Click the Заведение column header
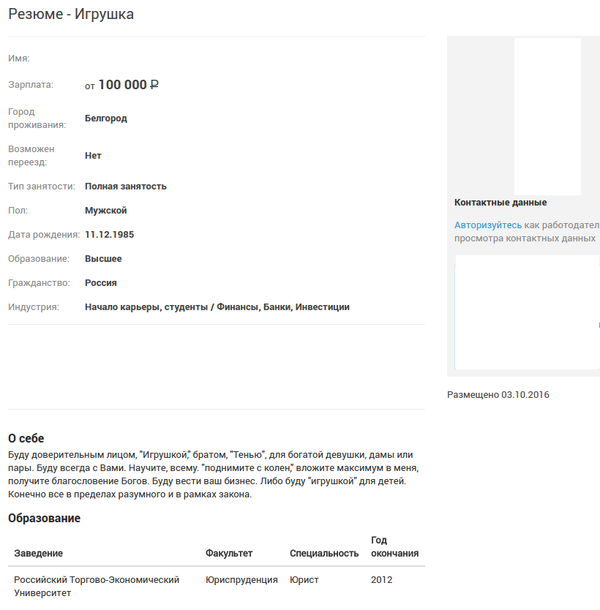Screen dimensions: 600x610 [x=39, y=553]
